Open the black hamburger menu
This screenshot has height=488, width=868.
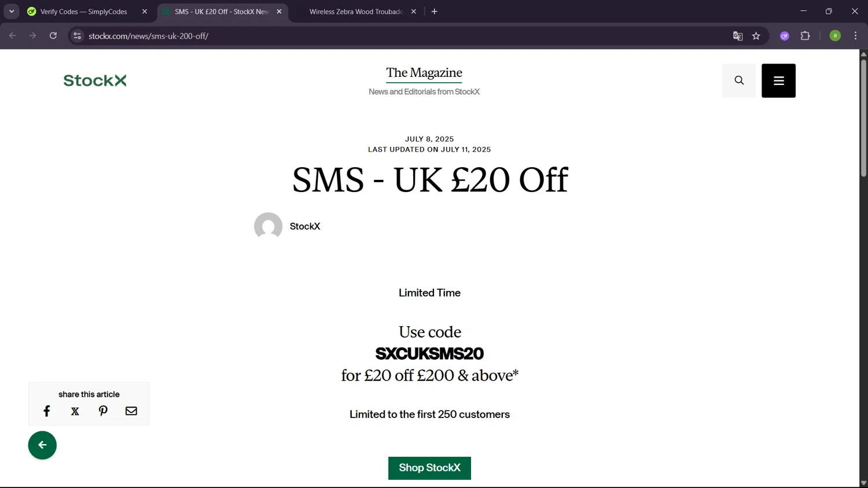click(x=778, y=80)
